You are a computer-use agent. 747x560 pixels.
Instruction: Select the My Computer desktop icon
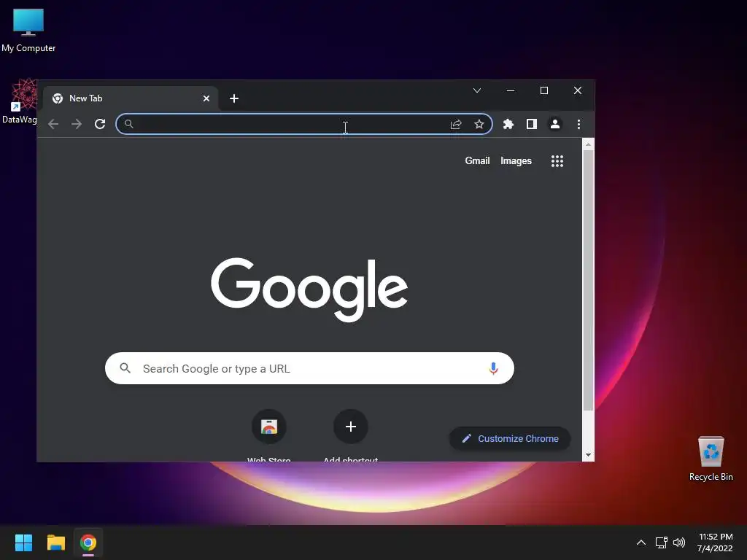click(x=28, y=30)
